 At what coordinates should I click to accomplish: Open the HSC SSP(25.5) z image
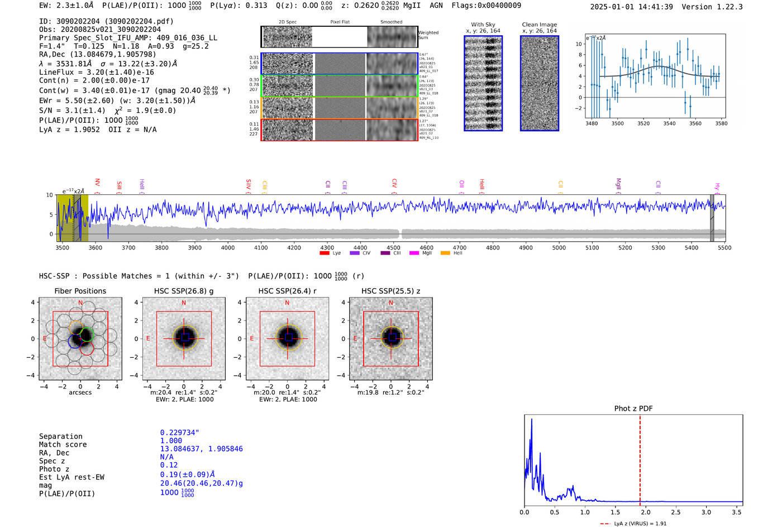point(391,339)
